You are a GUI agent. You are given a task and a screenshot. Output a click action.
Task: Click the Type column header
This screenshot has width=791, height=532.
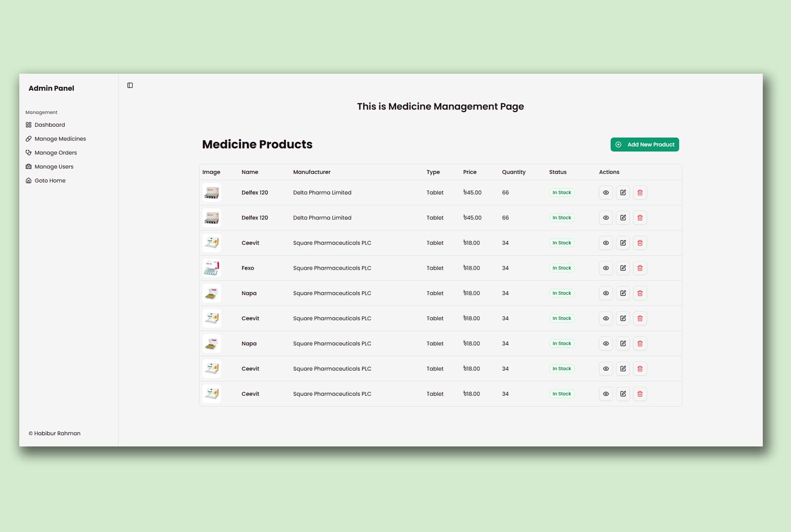click(x=433, y=172)
